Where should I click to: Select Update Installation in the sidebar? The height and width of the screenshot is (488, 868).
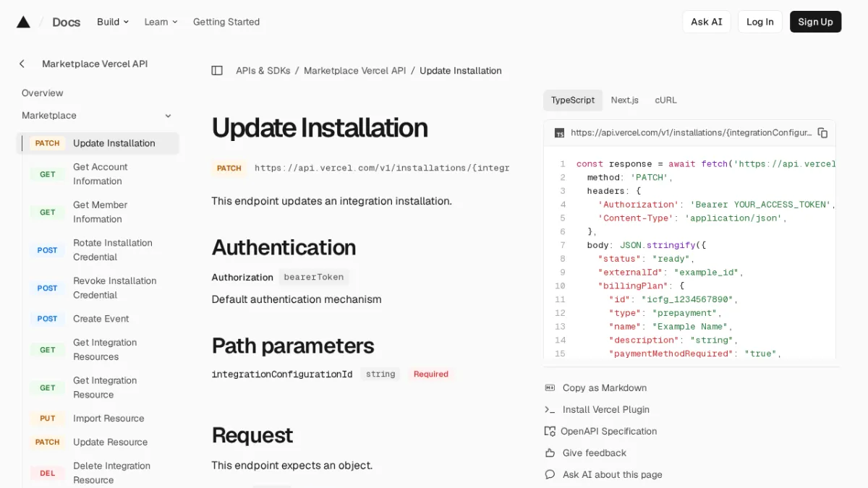click(x=98, y=143)
